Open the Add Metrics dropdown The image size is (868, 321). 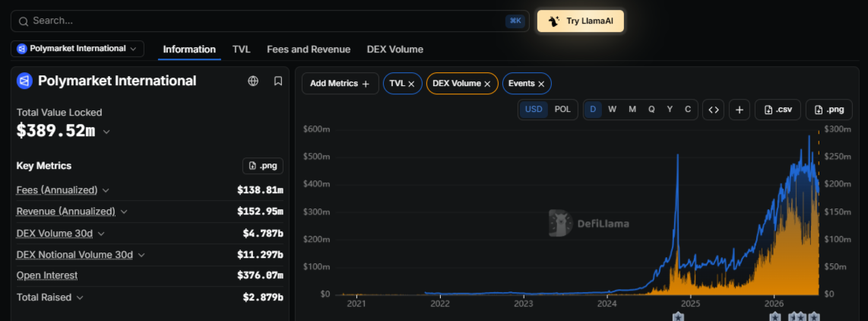341,84
